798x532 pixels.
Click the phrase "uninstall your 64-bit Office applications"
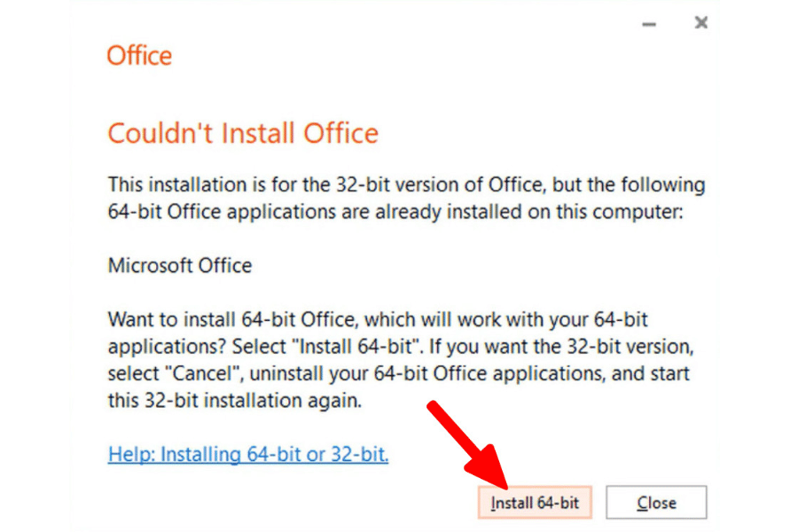point(386,372)
